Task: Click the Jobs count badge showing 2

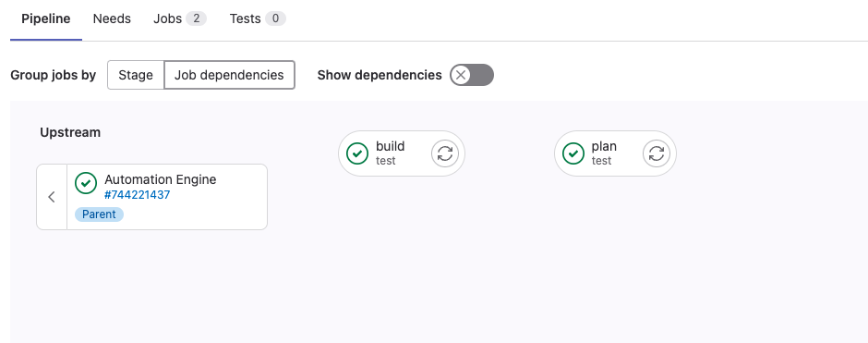Action: [x=196, y=18]
